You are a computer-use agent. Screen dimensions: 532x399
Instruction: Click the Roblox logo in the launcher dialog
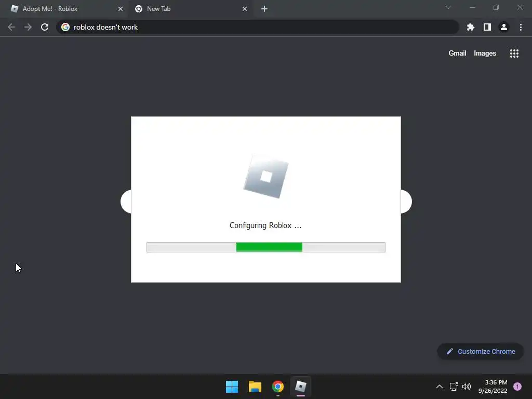coord(266,176)
